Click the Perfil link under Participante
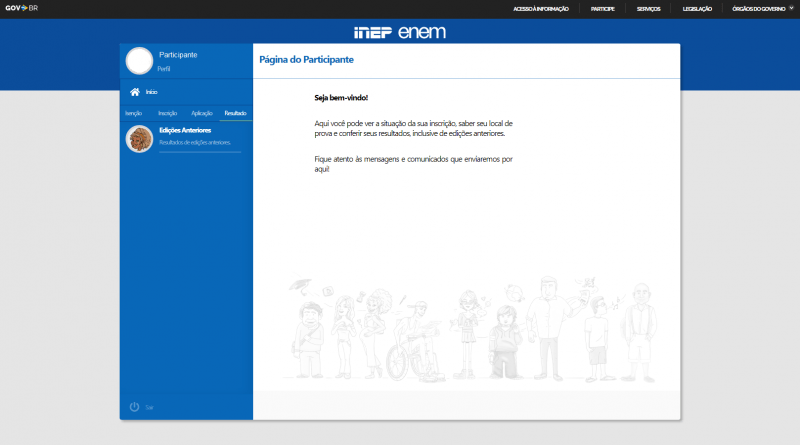 164,69
